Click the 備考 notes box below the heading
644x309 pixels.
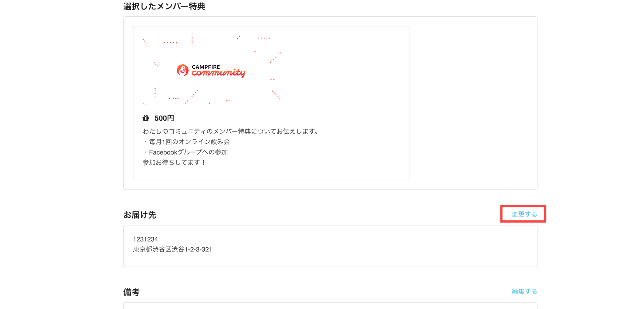click(330, 306)
